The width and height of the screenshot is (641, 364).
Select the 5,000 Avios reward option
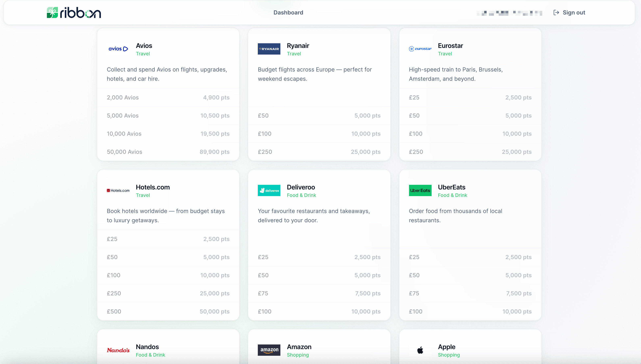click(x=168, y=116)
